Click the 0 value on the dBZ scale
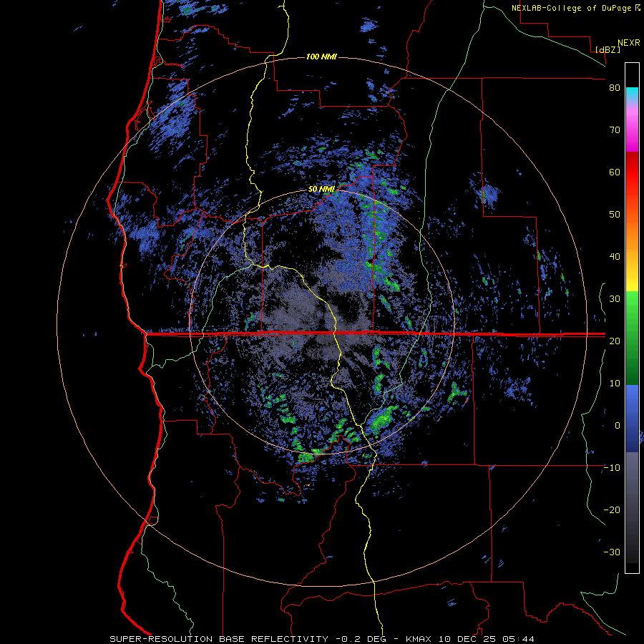Image resolution: width=644 pixels, height=644 pixels. [618, 426]
